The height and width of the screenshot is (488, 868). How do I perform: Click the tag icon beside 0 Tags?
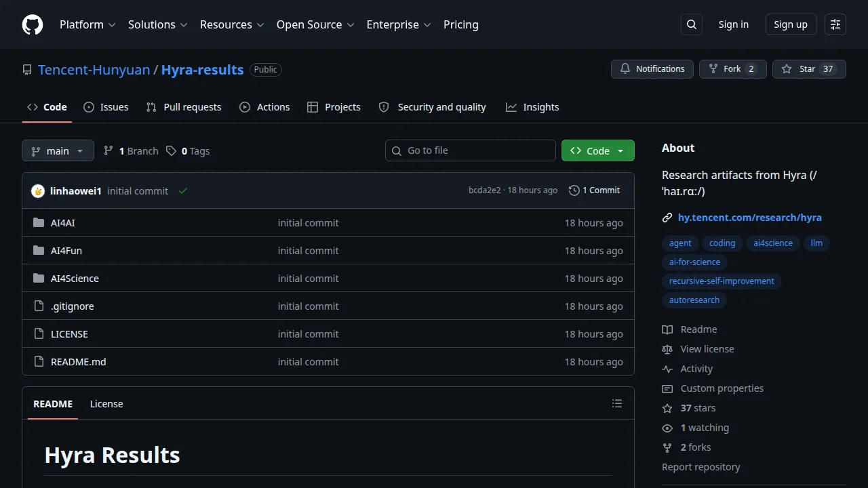click(x=172, y=150)
